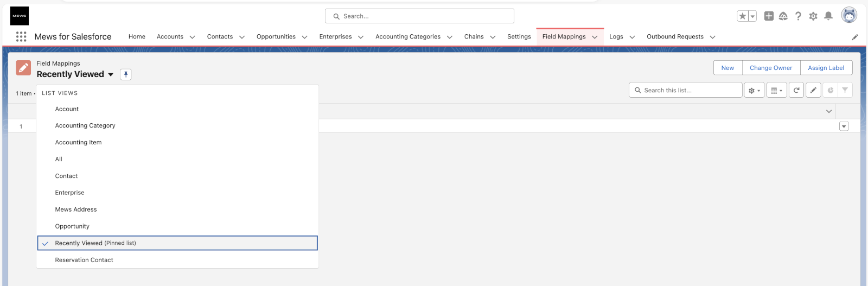Open Accounts tab dropdown chevron
This screenshot has width=868, height=286.
point(192,37)
